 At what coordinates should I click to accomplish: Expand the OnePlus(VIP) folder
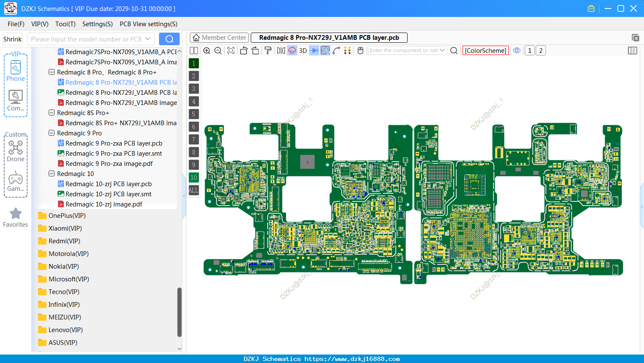point(67,216)
